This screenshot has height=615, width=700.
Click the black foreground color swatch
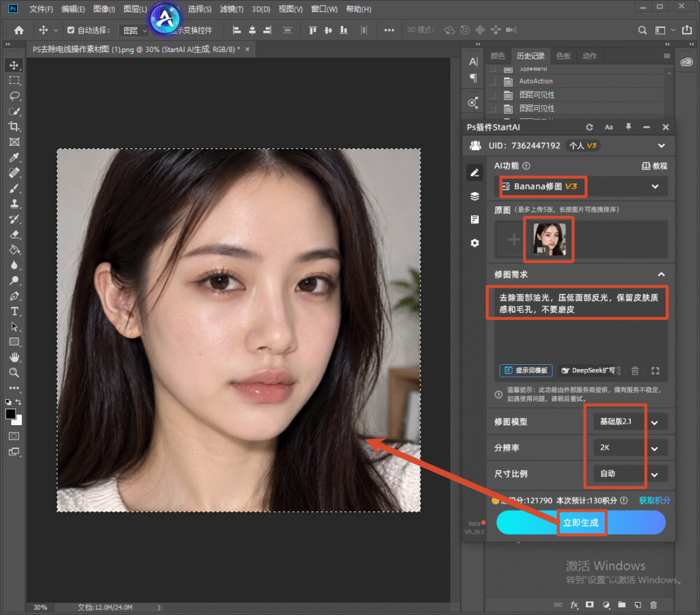(x=11, y=413)
